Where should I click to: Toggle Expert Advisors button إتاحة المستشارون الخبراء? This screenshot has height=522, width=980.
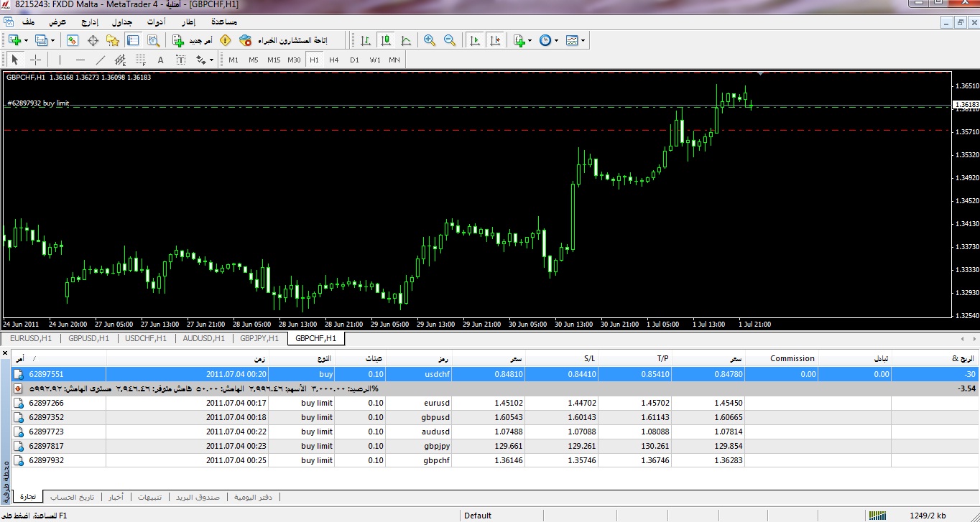pyautogui.click(x=283, y=41)
